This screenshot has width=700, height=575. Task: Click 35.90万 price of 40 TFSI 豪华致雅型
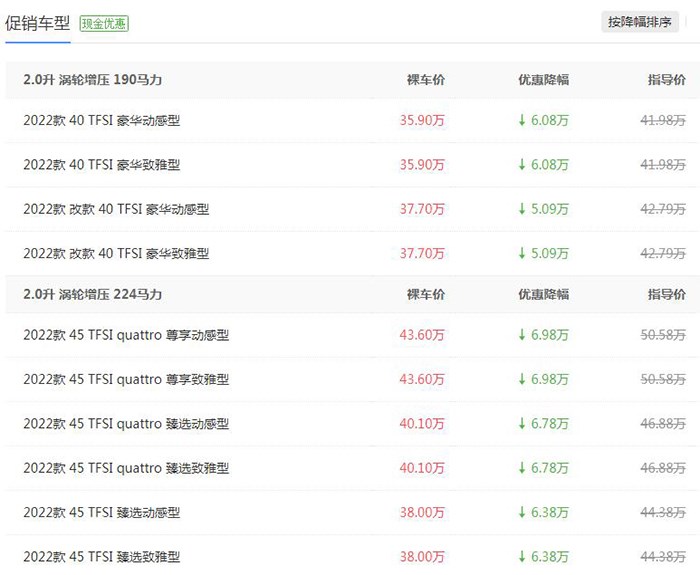click(422, 165)
